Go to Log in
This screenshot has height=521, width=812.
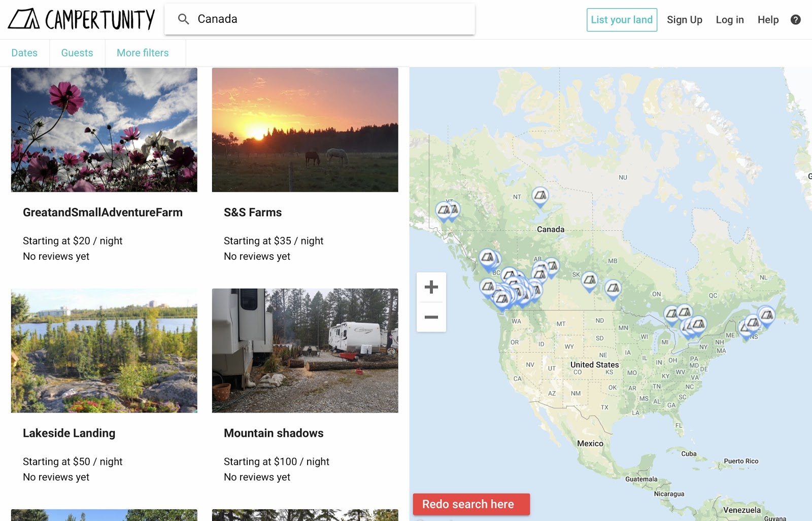(x=729, y=20)
